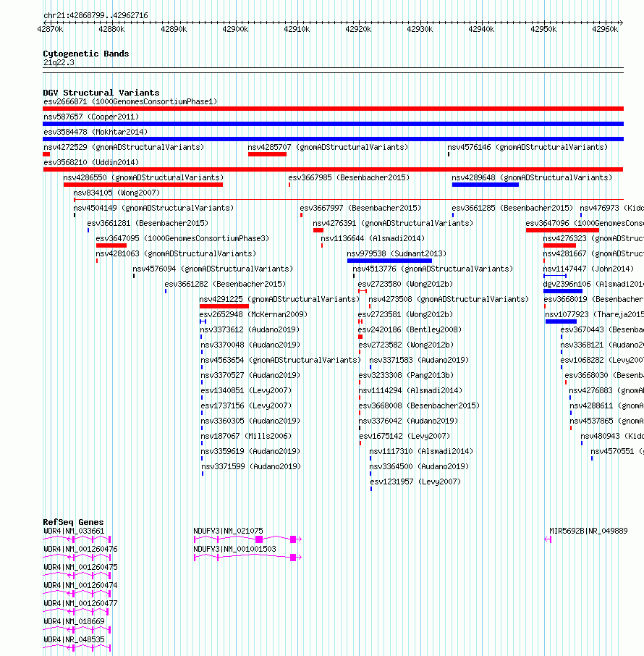
Task: Click DGV Structural Variants track title
Action: [x=101, y=93]
